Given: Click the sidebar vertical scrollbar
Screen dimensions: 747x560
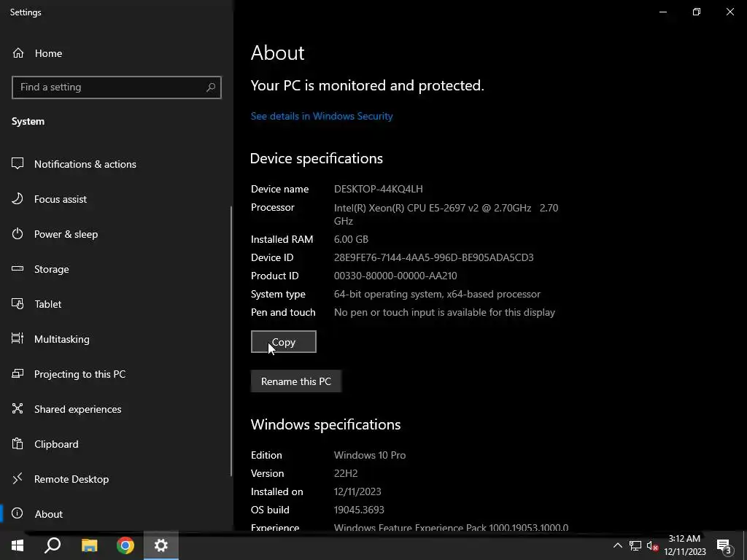Looking at the screenshot, I should point(231,341).
